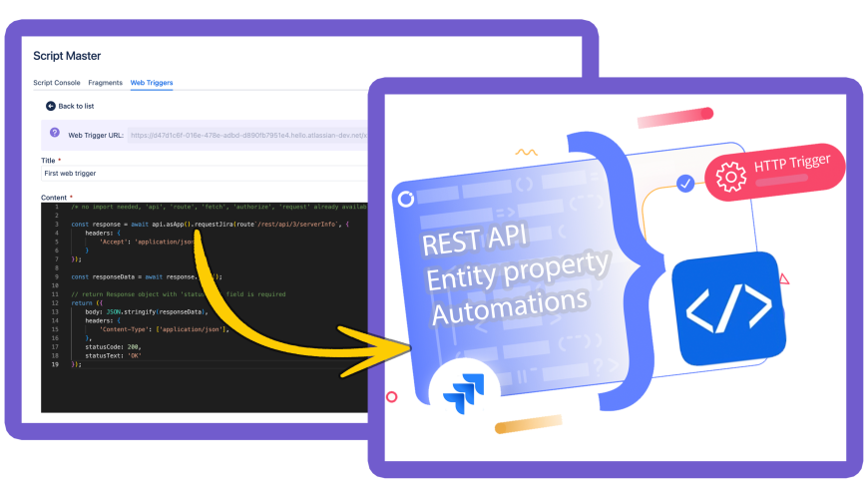Click the HTTP Trigger red badge
Viewport: 868px width, 494px height.
pyautogui.click(x=774, y=172)
